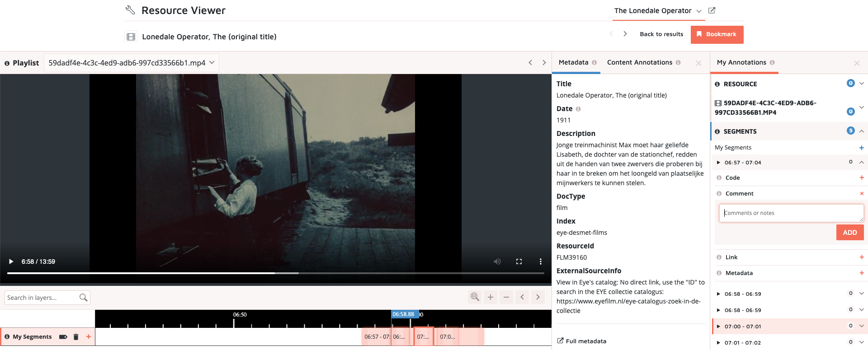Viewport: 868px width, 350px height.
Task: Click the timeline zoom magnifier icon
Action: coord(475,297)
